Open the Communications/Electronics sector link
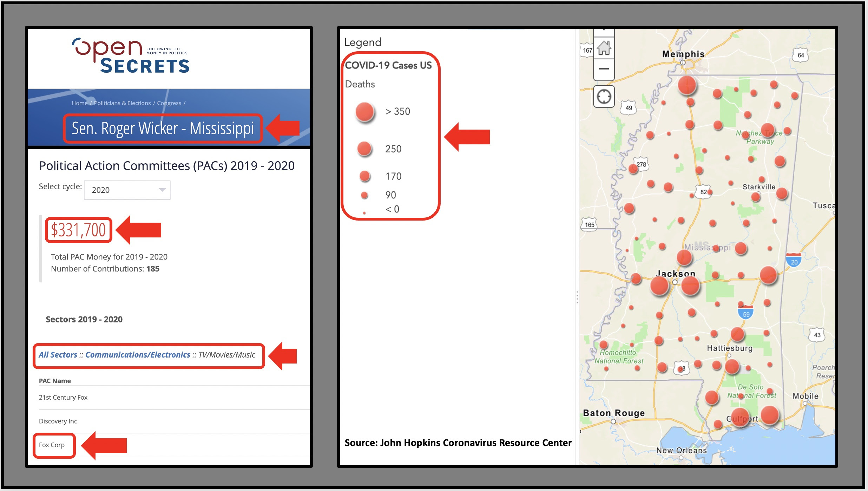Viewport: 868px width, 491px height. (138, 355)
